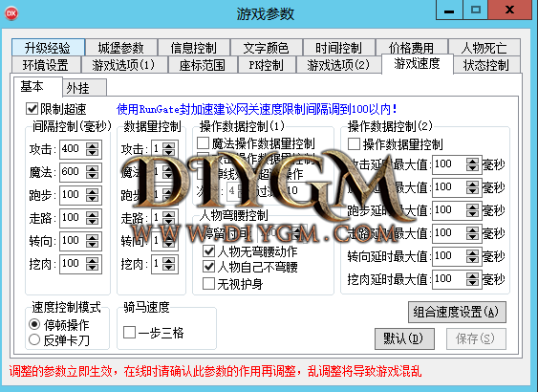Increase 跑步 interval value with up arrow
Viewport: 538px width, 392px height.
(92, 192)
